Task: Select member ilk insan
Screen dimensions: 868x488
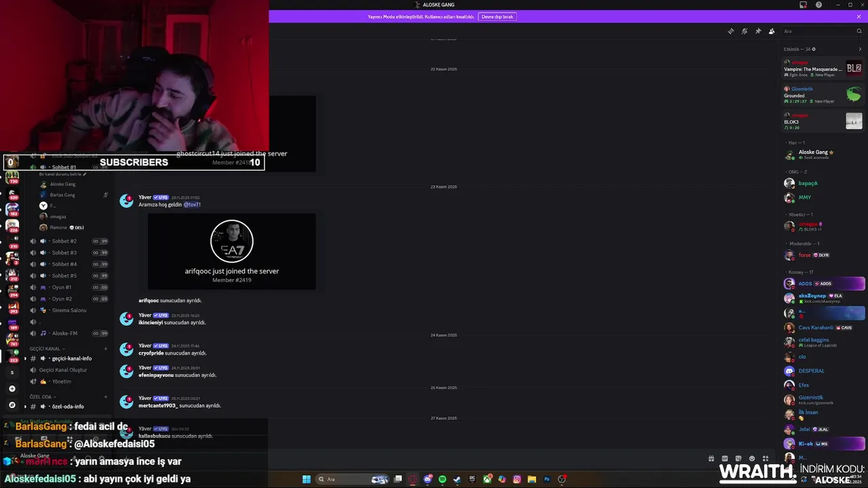Action: [823, 414]
